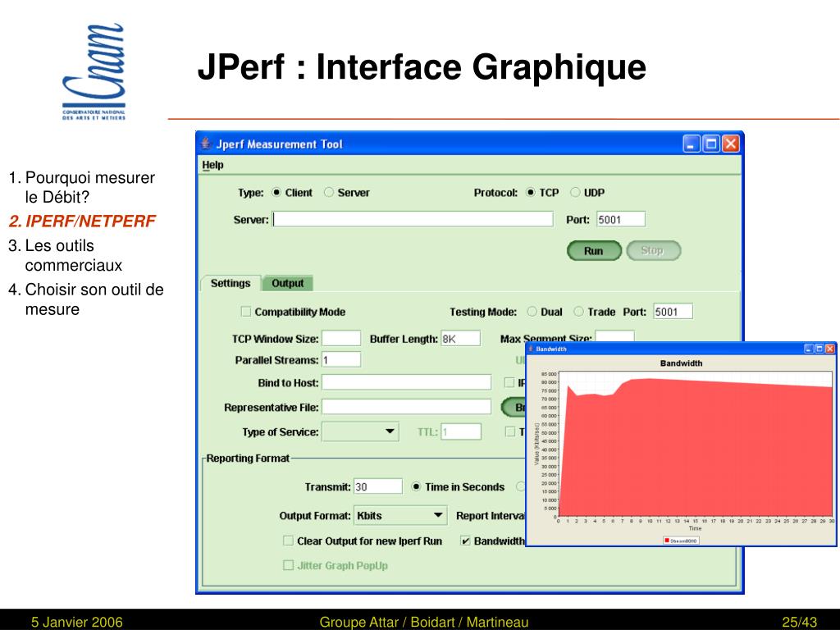Image resolution: width=840 pixels, height=630 pixels.
Task: Toggle the Bandwidth graph checkbox
Action: [465, 541]
